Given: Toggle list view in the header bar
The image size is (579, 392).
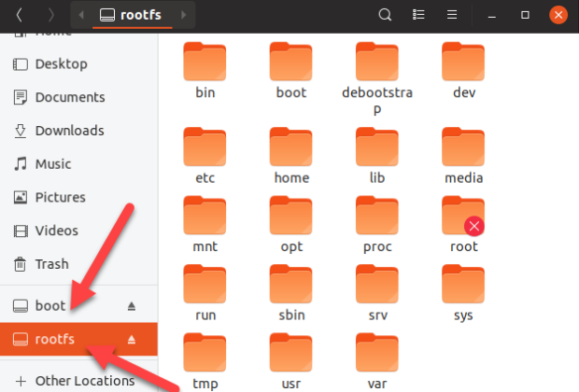Looking at the screenshot, I should coord(418,15).
